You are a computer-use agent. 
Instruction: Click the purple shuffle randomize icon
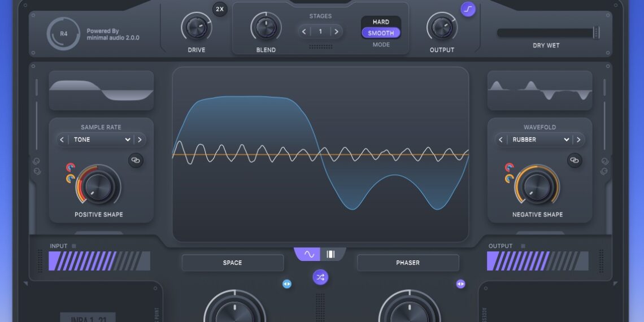pyautogui.click(x=321, y=277)
